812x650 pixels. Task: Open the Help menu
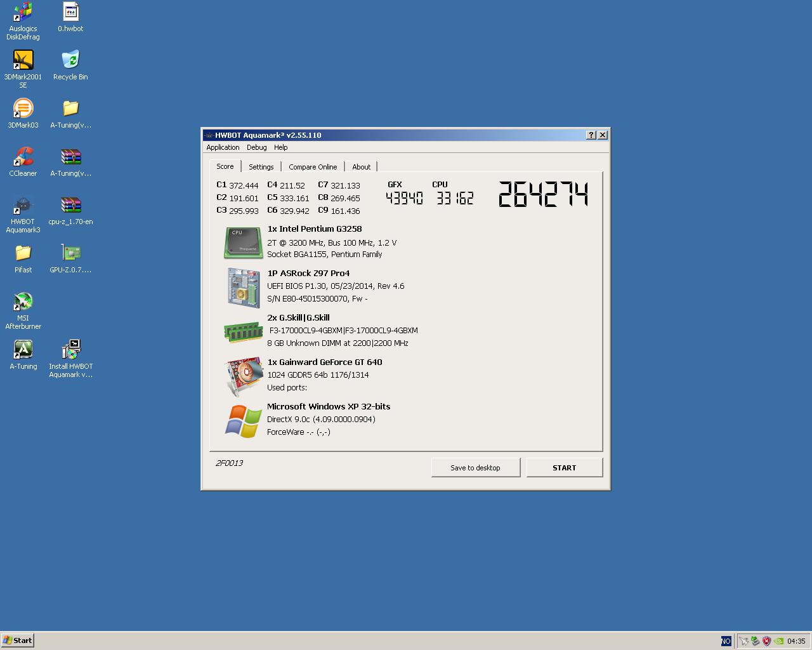click(x=280, y=147)
